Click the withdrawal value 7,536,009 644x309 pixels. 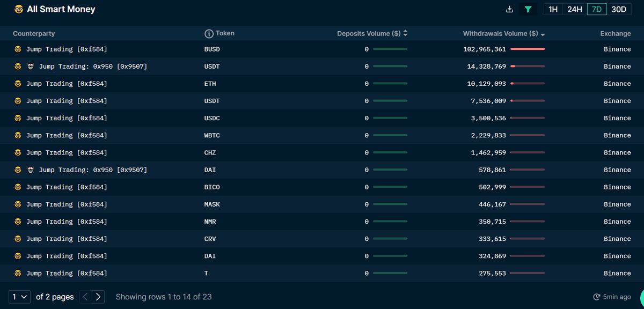[488, 101]
